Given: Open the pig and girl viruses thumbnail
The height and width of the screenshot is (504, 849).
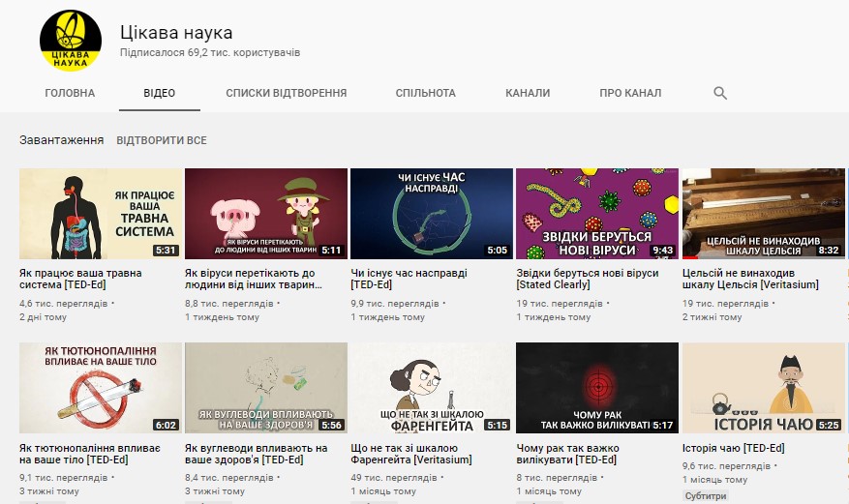Looking at the screenshot, I should click(266, 214).
